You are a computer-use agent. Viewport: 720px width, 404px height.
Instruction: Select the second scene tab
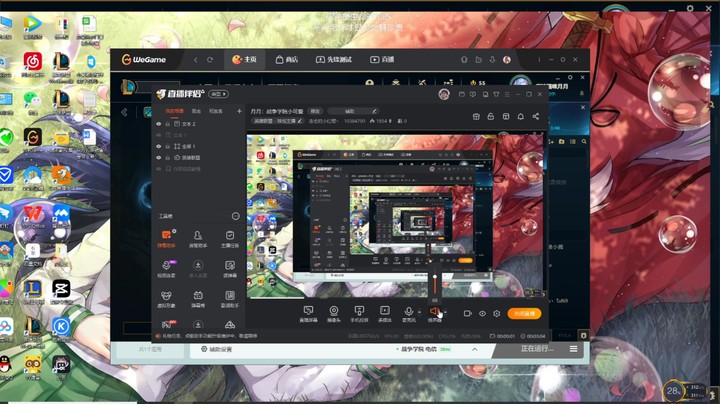pyautogui.click(x=196, y=111)
